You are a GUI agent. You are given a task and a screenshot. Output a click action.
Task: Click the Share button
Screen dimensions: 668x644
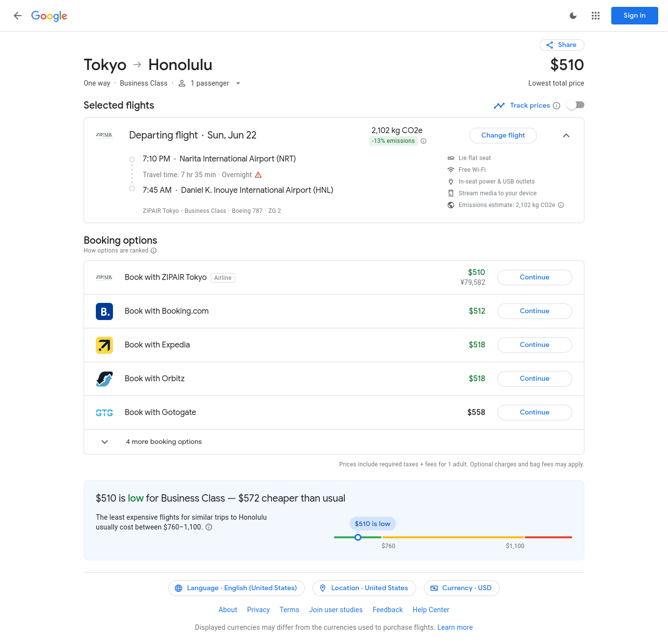[x=561, y=45]
